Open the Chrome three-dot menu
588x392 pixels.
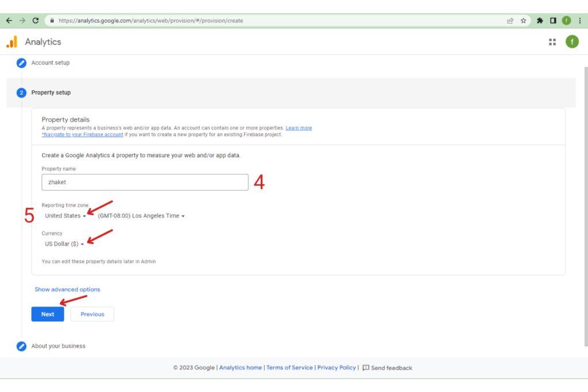pyautogui.click(x=580, y=21)
